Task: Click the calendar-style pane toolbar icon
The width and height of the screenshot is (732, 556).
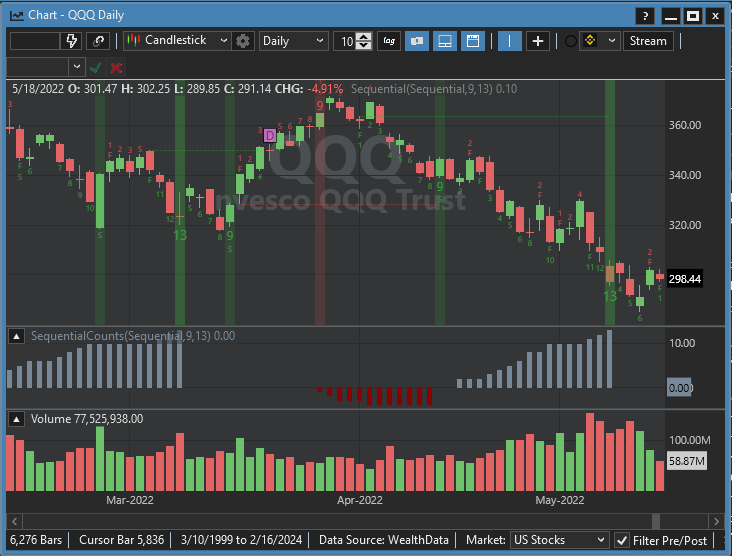Action: tap(473, 41)
